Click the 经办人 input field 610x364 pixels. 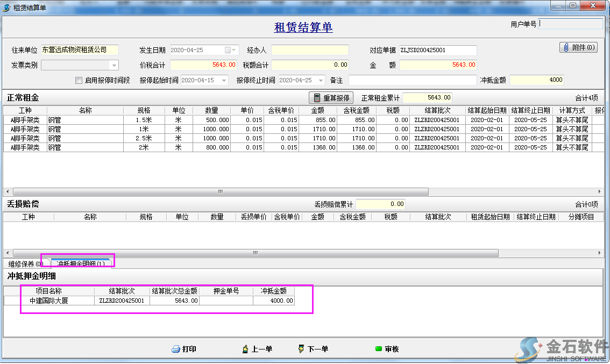pyautogui.click(x=310, y=50)
